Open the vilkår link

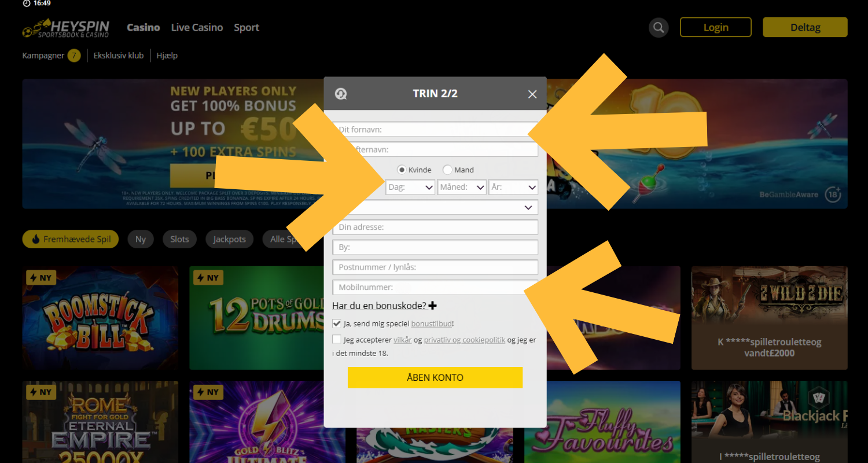pos(403,340)
